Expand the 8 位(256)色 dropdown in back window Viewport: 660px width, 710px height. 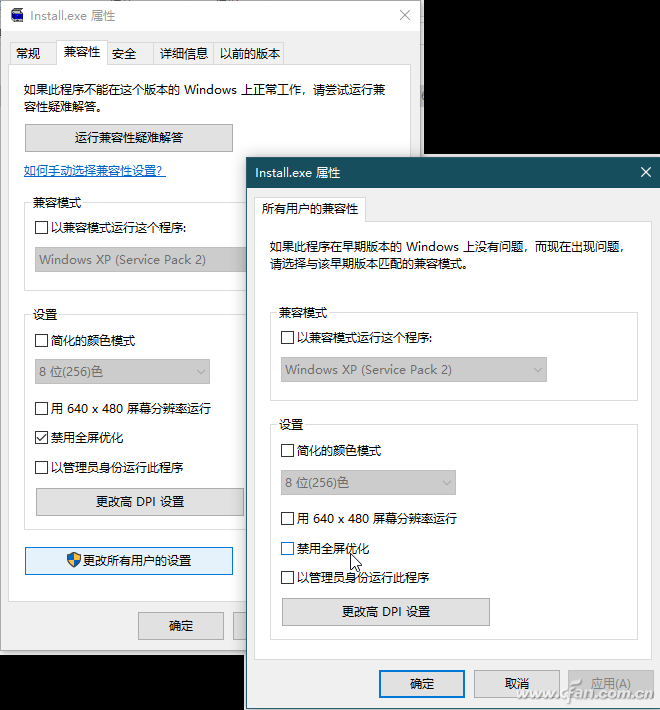(122, 372)
